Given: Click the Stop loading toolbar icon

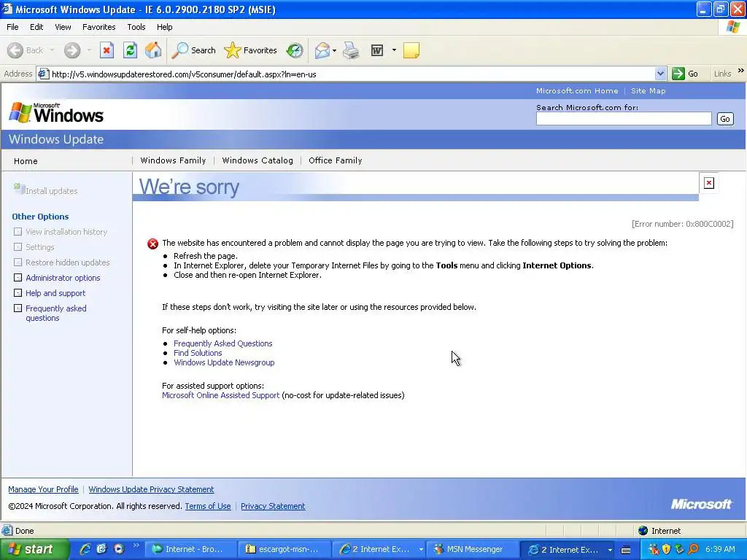Looking at the screenshot, I should click(x=107, y=50).
